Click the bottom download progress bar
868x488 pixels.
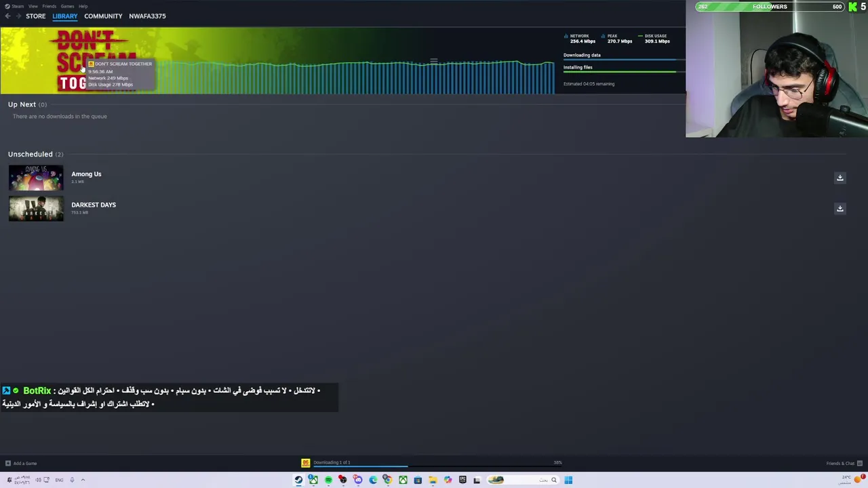point(437,466)
